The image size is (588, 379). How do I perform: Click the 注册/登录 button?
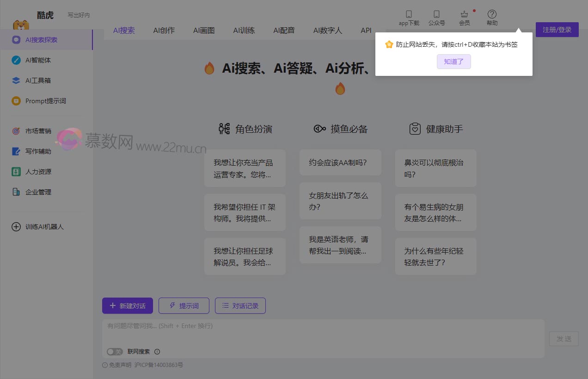pos(557,29)
